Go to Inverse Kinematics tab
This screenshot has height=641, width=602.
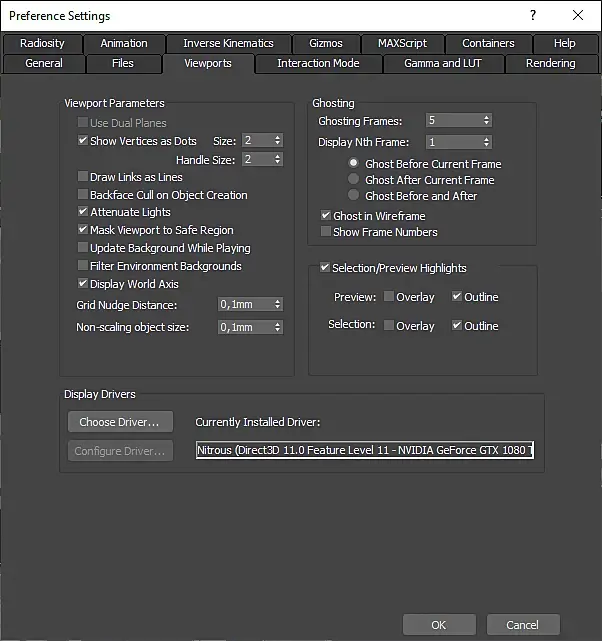pos(228,43)
